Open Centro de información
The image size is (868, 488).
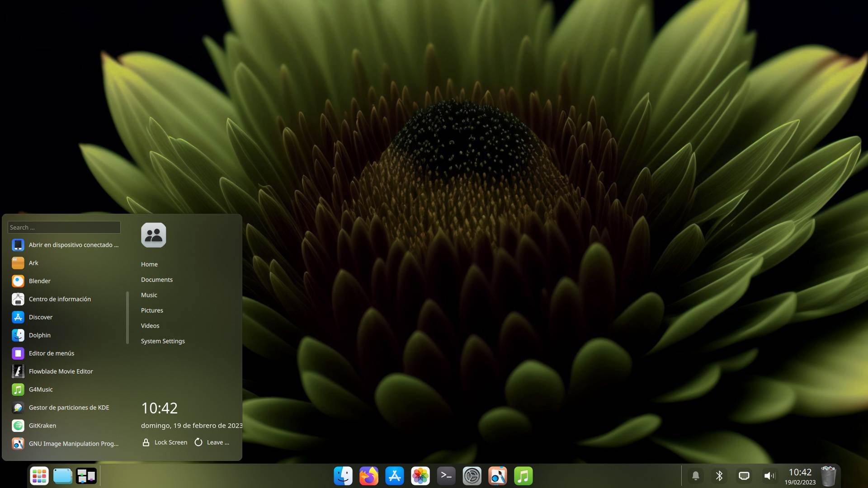point(66,299)
